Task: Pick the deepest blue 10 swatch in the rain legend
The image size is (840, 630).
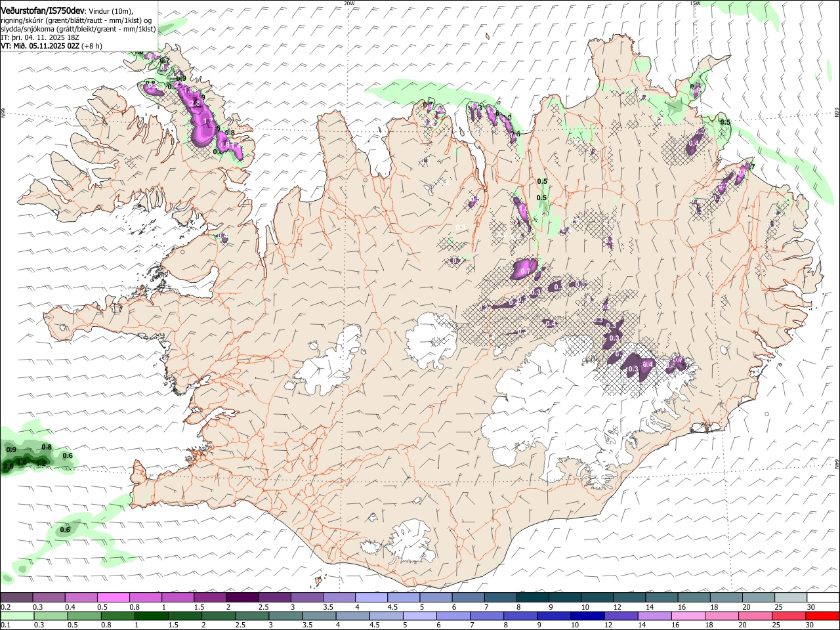Action: click(587, 616)
